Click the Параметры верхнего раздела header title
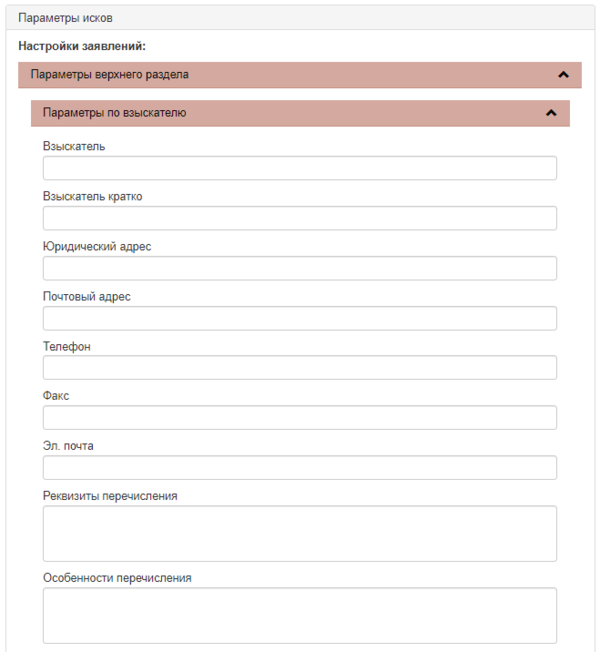The image size is (600, 652). point(110,74)
